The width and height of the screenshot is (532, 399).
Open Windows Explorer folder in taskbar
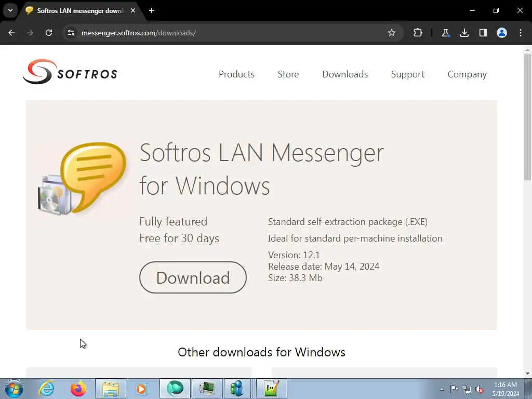[x=111, y=389]
